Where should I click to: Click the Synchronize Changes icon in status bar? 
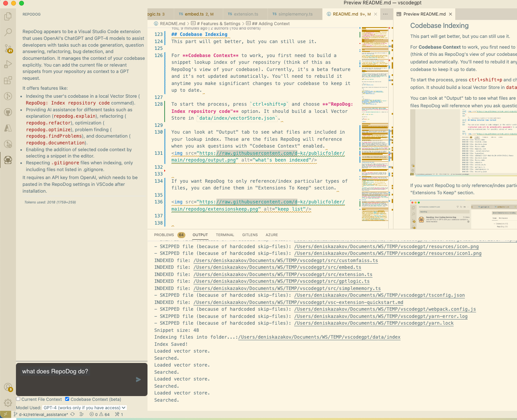[73, 414]
